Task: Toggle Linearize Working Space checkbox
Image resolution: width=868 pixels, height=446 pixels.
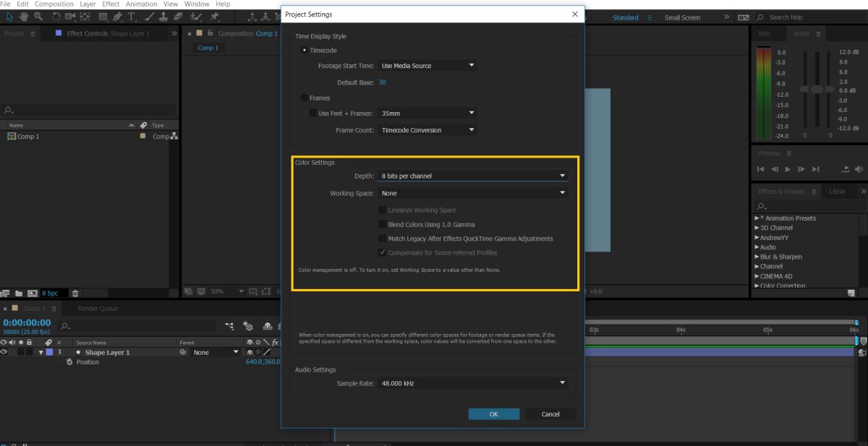Action: pos(382,210)
